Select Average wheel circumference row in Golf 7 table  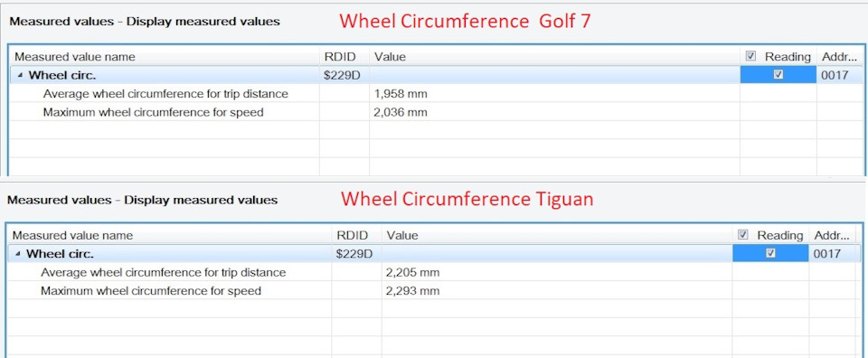point(436,94)
